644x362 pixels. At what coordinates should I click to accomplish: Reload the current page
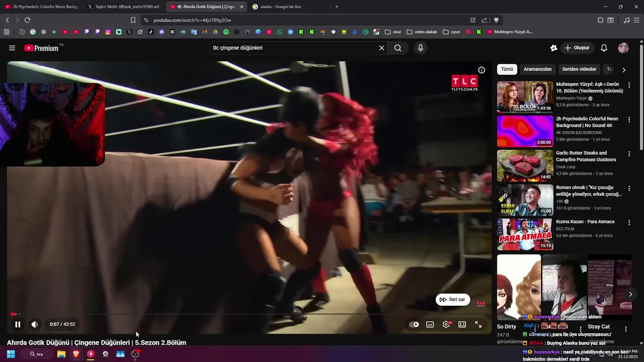pyautogui.click(x=27, y=20)
